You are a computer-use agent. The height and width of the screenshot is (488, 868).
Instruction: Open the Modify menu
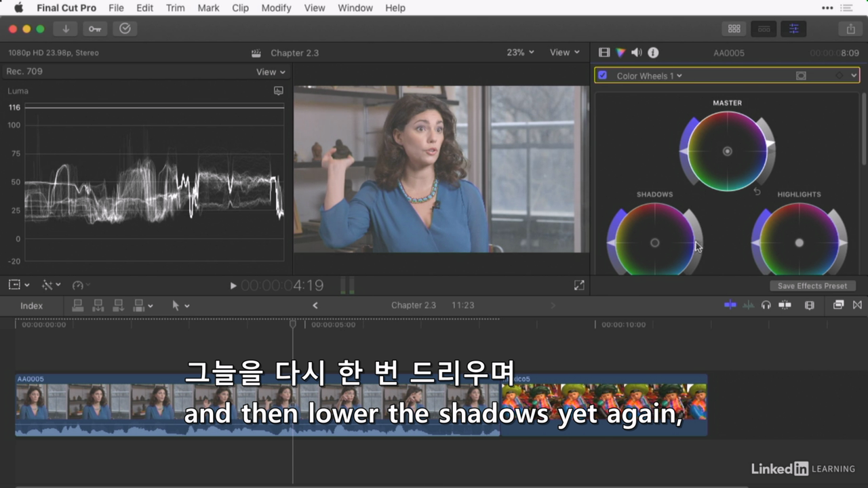pos(276,8)
